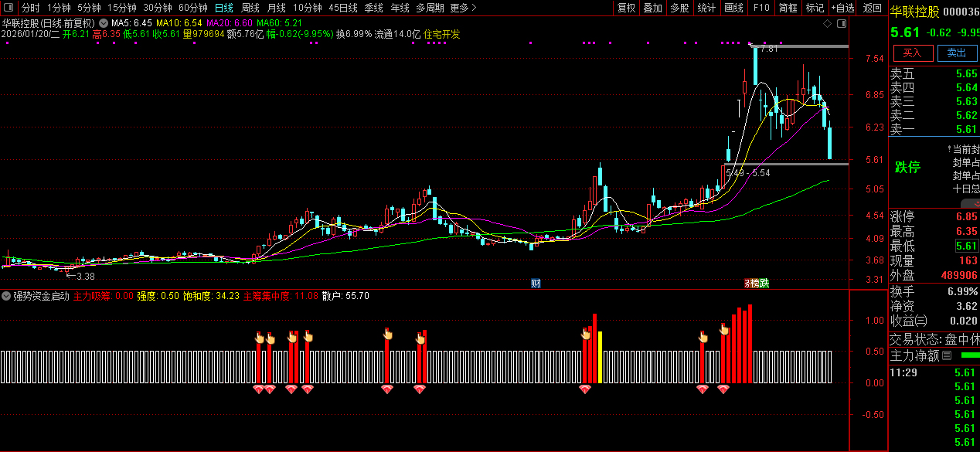This screenshot has width=980, height=452.
Task: Toggle the left panel layout icon
Action: (9, 8)
